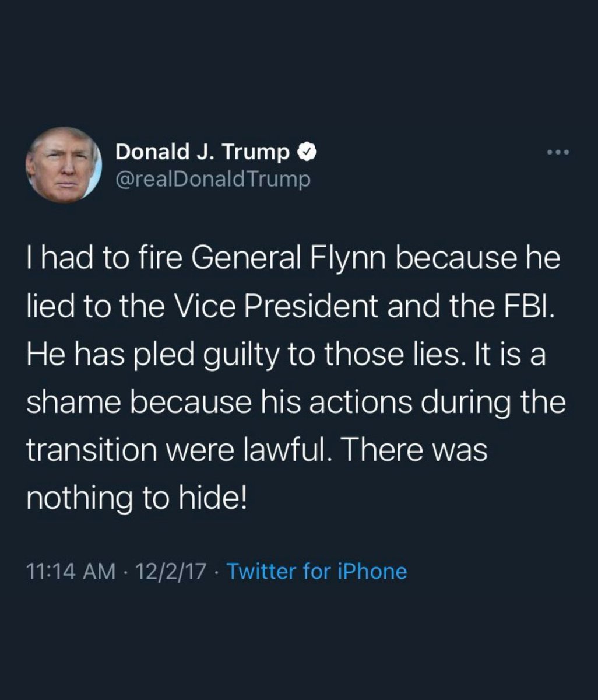598x700 pixels.
Task: Click the blue verified checkmark badge
Action: 307,152
